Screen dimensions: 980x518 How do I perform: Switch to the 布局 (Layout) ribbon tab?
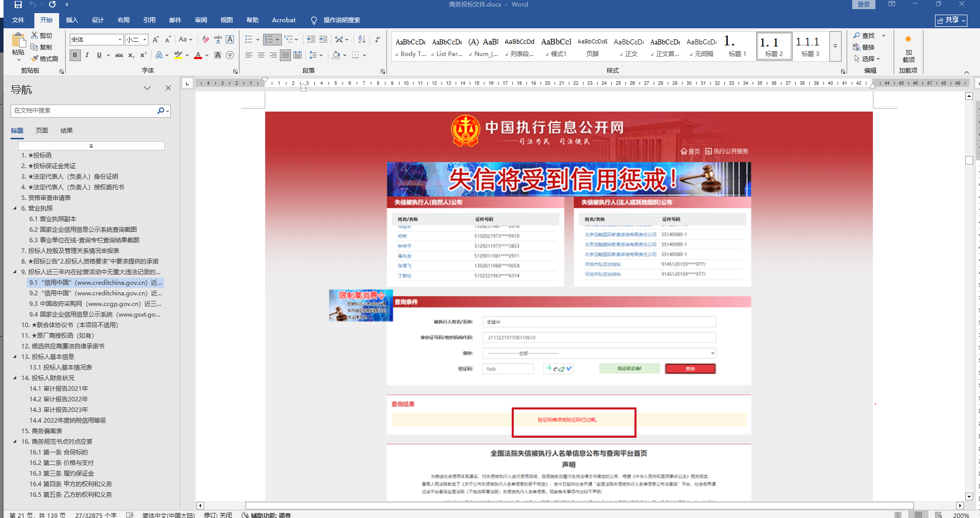tap(124, 20)
